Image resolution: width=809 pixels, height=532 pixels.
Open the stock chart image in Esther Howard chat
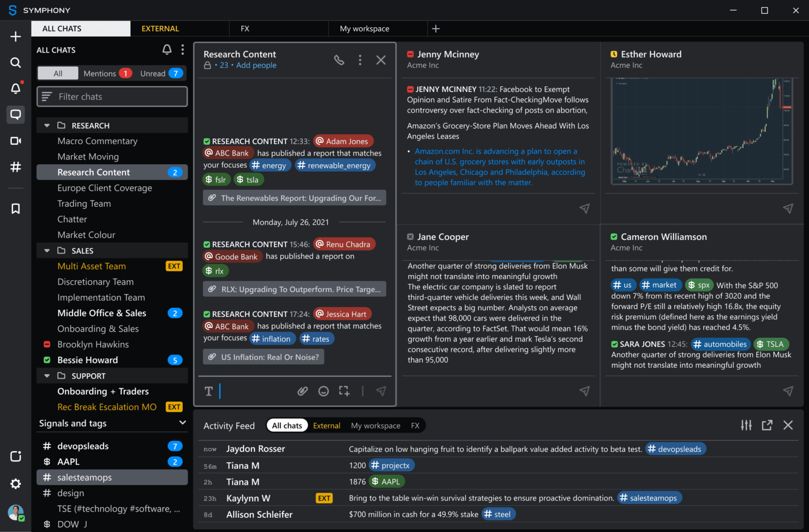702,131
